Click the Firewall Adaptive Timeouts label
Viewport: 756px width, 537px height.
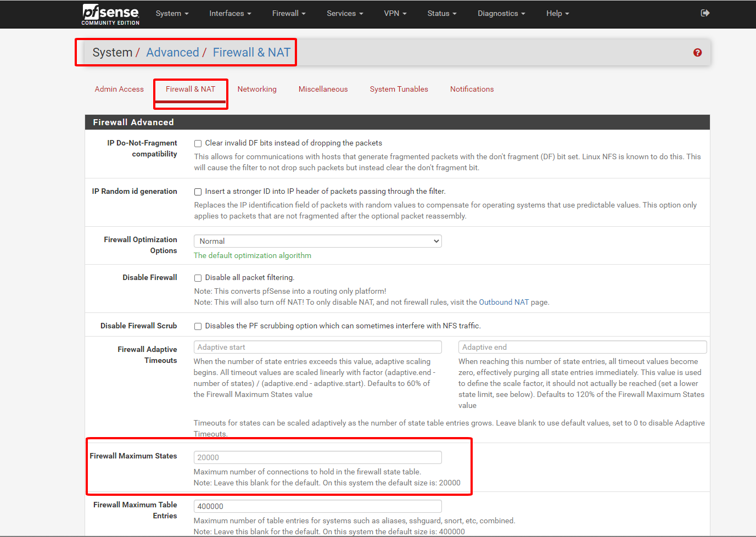pyautogui.click(x=147, y=355)
